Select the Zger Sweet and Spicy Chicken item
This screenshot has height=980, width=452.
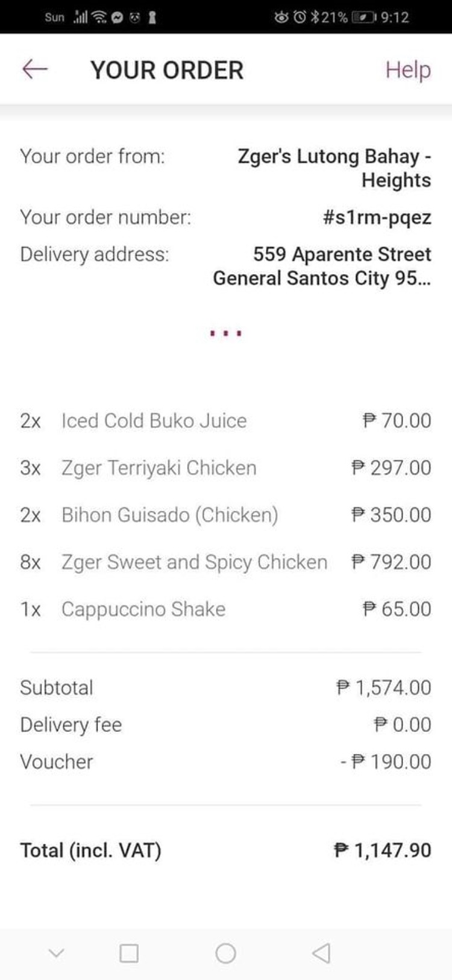tap(194, 561)
